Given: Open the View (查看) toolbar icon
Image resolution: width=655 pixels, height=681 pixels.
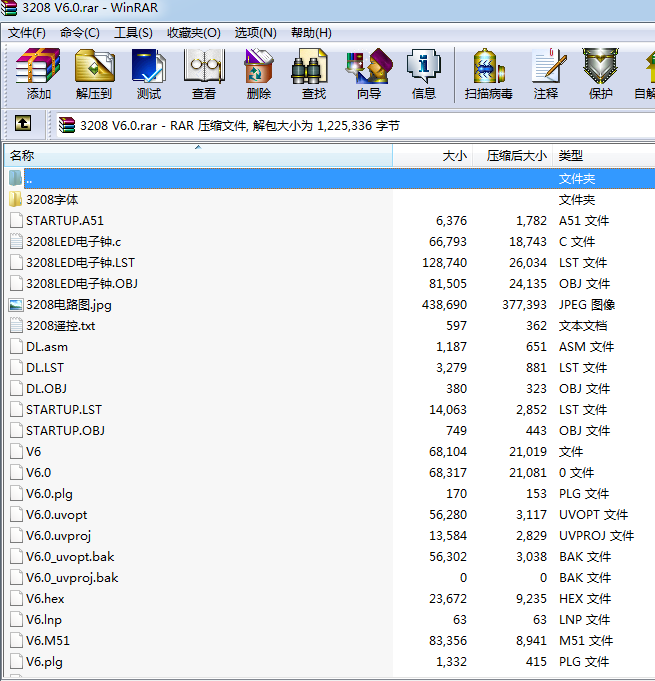Looking at the screenshot, I should coord(204,66).
